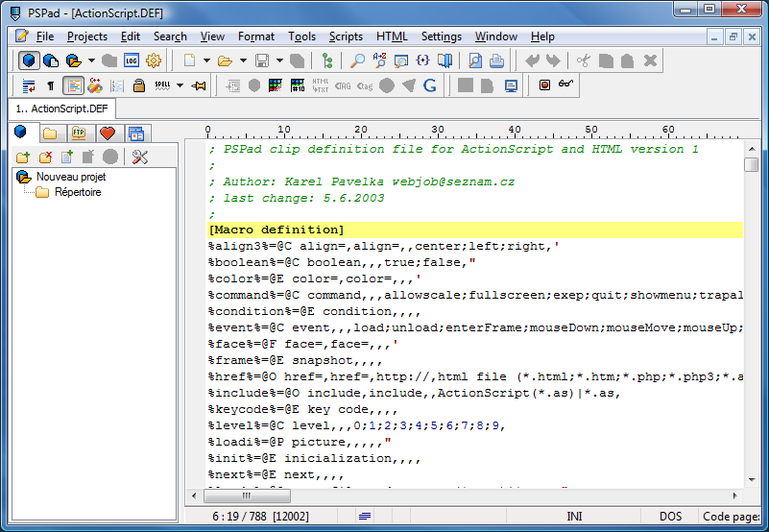Expand the Open file dropdown arrow
Image resolution: width=769 pixels, height=532 pixels.
242,60
